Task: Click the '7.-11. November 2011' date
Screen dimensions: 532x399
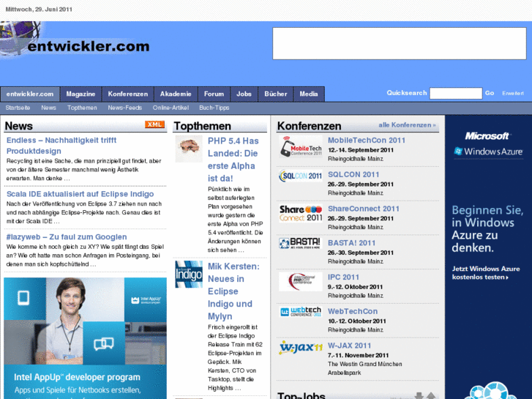Action: point(358,356)
